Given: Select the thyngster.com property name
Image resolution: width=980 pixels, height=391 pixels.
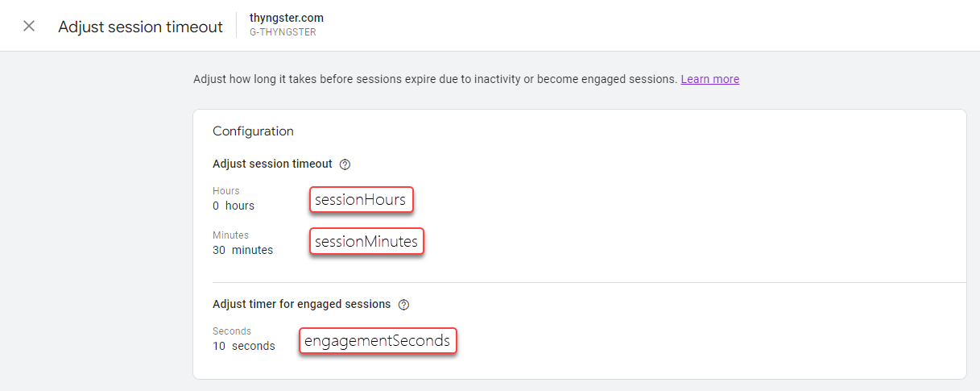Looking at the screenshot, I should click(x=287, y=18).
